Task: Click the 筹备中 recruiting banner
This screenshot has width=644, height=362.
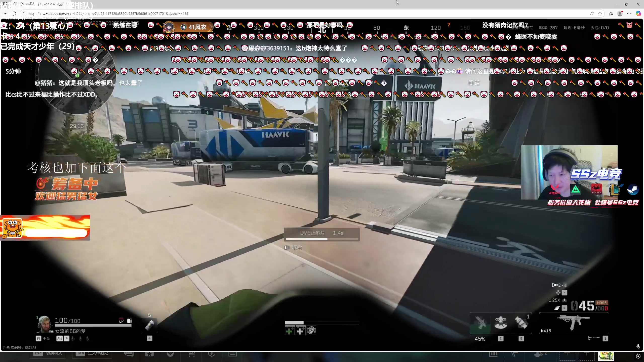Action: click(x=66, y=189)
